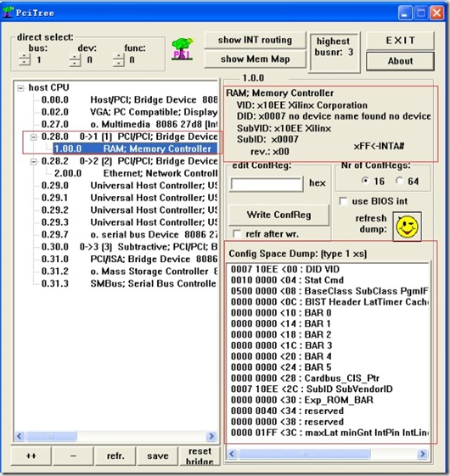
Task: Select the 0.29.2 Universal Host Controller row
Action: click(129, 210)
